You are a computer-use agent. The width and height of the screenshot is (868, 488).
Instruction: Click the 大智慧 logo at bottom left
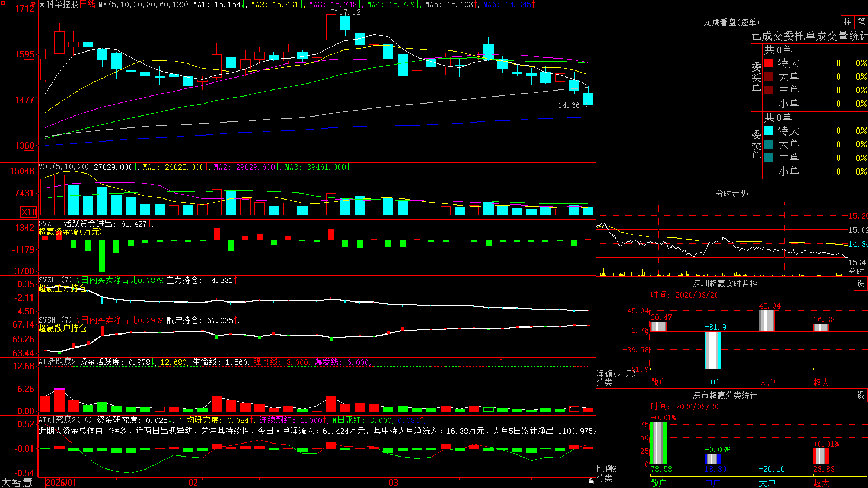click(17, 482)
